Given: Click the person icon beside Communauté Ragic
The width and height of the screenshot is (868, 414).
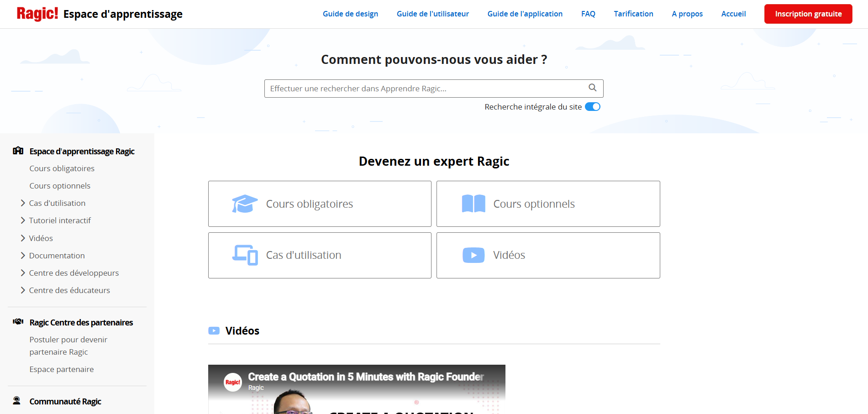Looking at the screenshot, I should pos(17,401).
